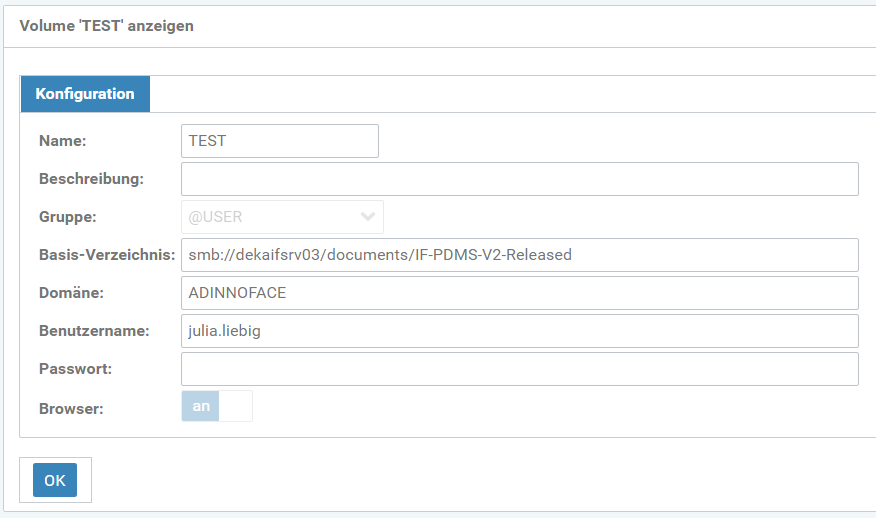This screenshot has height=518, width=876.
Task: Click the Benutzername field showing julia.liebig
Action: pyautogui.click(x=519, y=331)
